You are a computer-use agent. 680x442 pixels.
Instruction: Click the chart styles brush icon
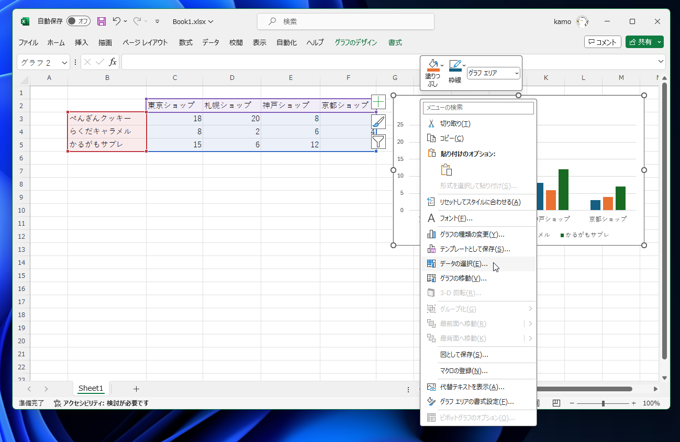point(379,122)
